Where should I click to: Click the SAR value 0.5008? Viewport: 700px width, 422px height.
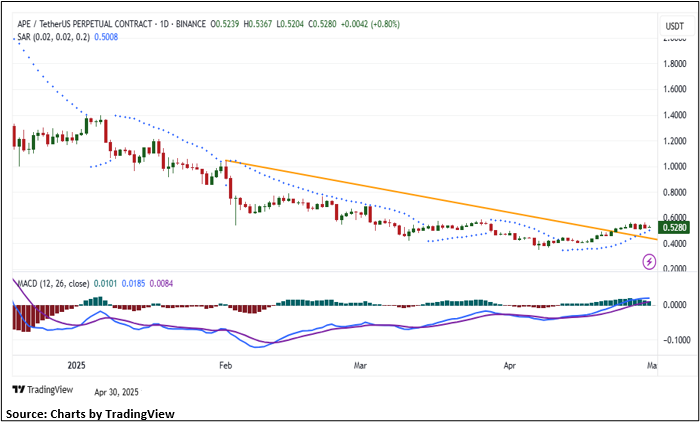(107, 37)
